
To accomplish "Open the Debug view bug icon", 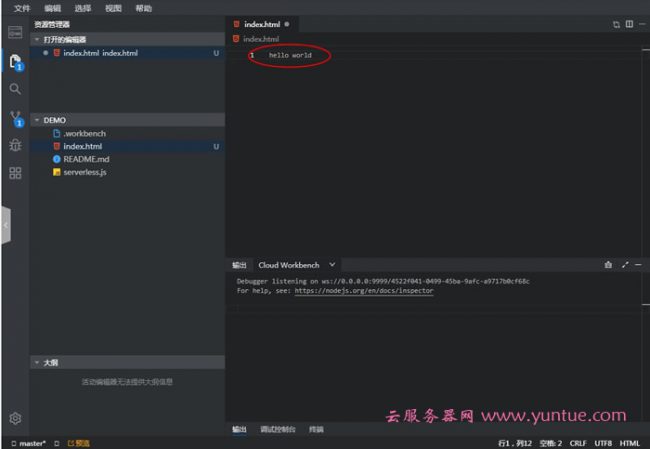I will coord(15,145).
